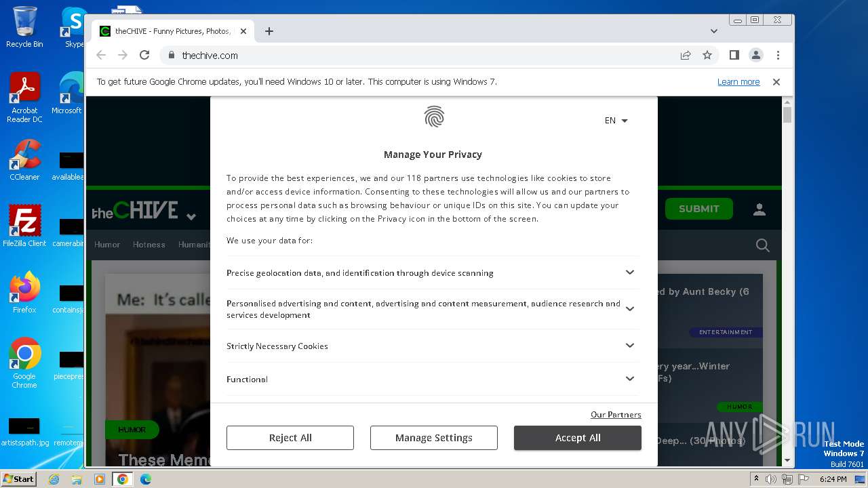
Task: Click the volume speaker tray icon
Action: coord(771,479)
